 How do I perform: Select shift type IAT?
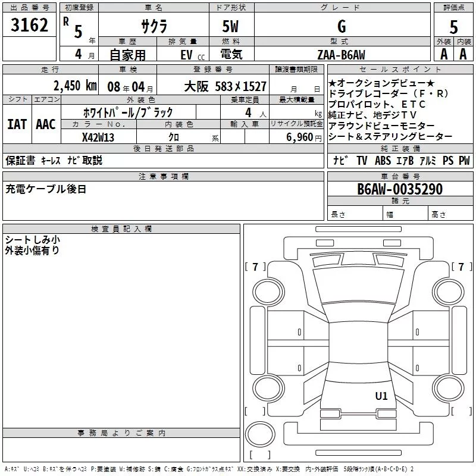point(17,124)
